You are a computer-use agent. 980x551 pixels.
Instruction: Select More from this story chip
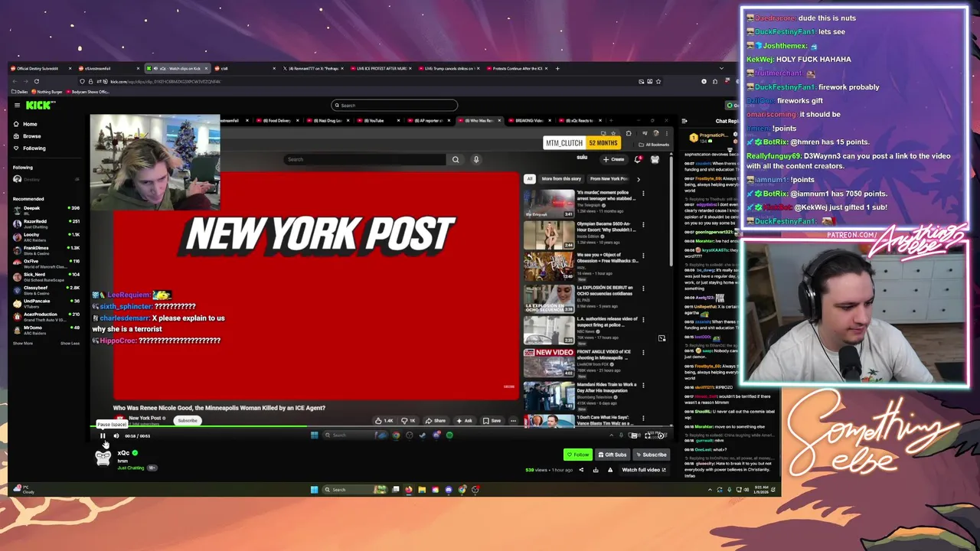tap(561, 179)
